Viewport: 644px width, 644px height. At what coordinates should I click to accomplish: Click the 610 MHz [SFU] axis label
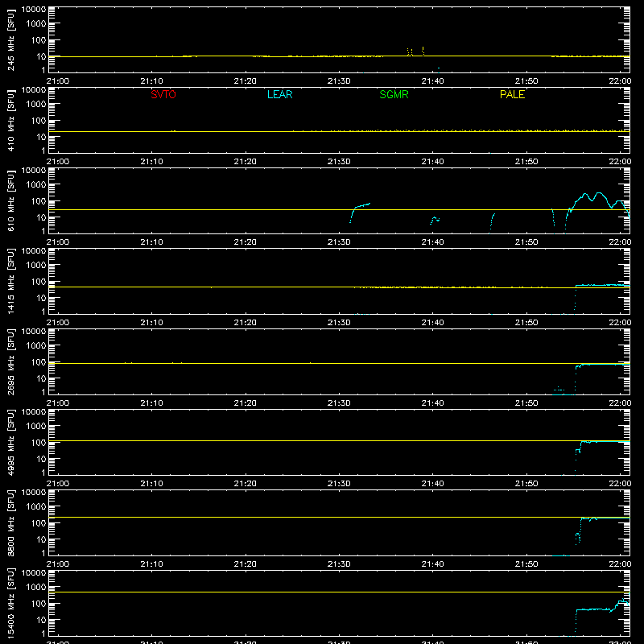[x=11, y=200]
